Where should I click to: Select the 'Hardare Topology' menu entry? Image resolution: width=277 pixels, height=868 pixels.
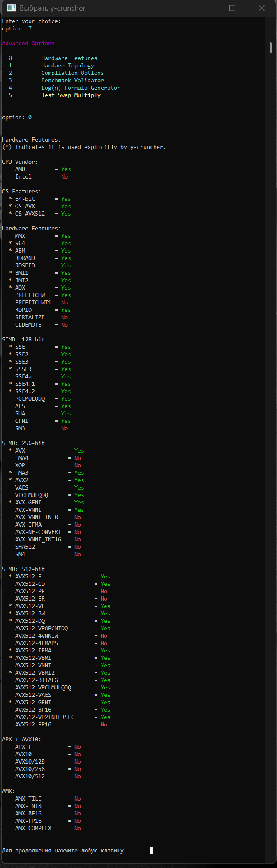click(x=67, y=65)
